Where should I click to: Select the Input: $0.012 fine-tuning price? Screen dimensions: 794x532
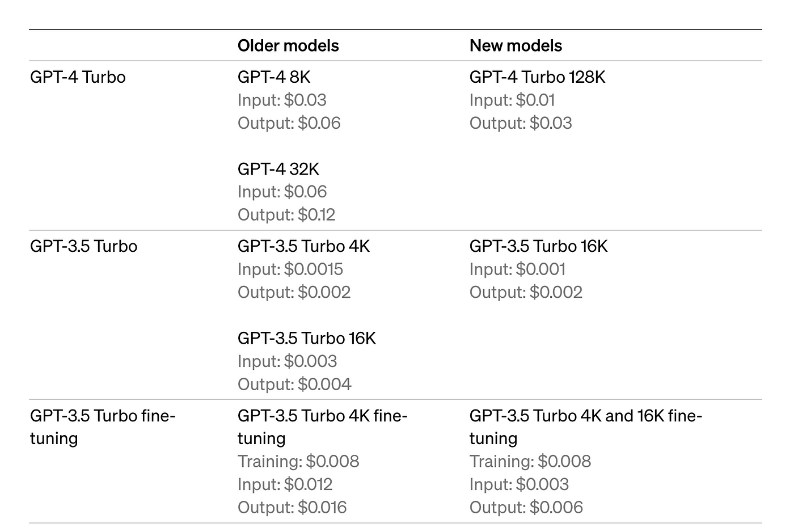pos(285,484)
